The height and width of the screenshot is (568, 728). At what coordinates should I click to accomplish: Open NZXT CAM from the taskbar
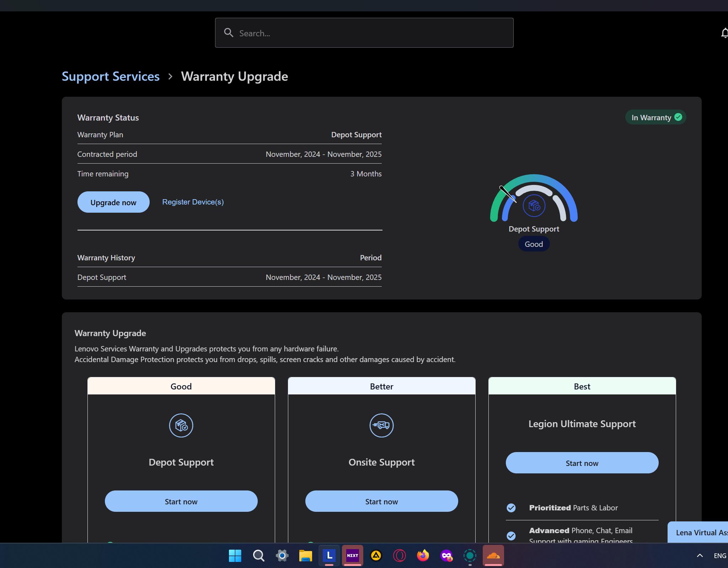pyautogui.click(x=352, y=555)
